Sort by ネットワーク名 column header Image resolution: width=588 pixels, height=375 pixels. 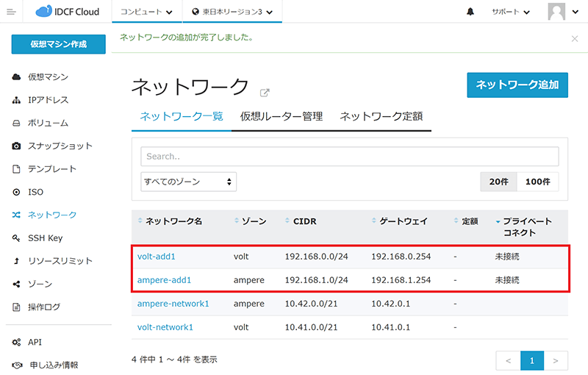click(x=173, y=221)
